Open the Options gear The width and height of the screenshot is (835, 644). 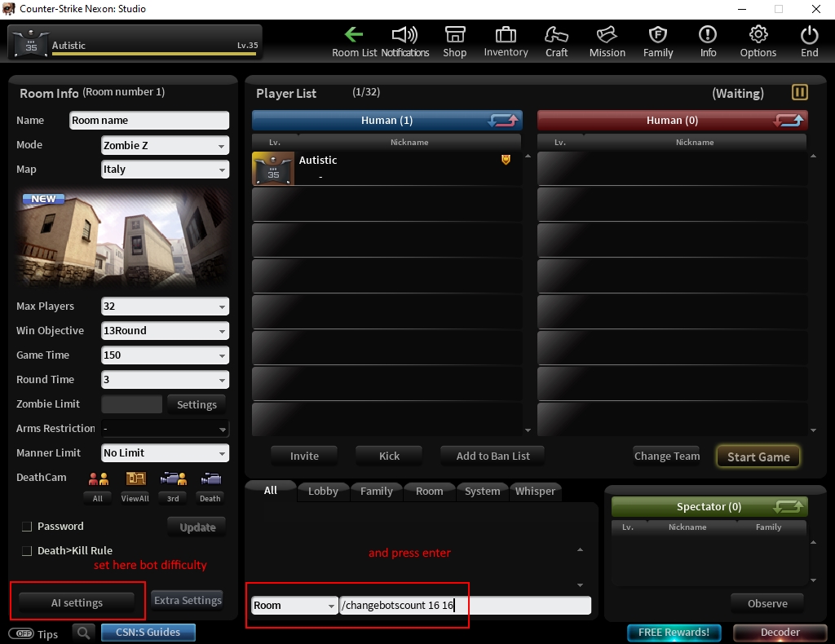[x=758, y=35]
